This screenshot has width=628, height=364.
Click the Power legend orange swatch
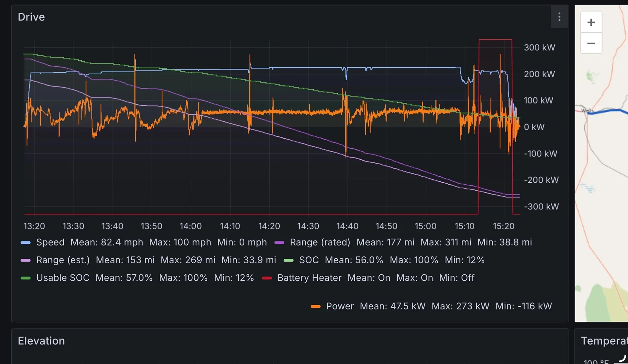(316, 307)
